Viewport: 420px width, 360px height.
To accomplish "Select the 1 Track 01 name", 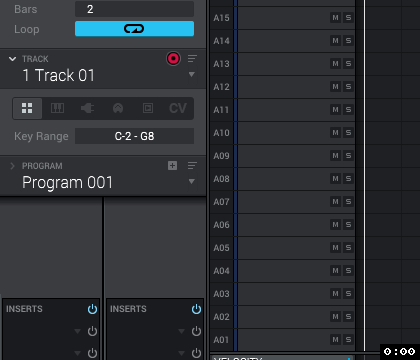I will [59, 75].
